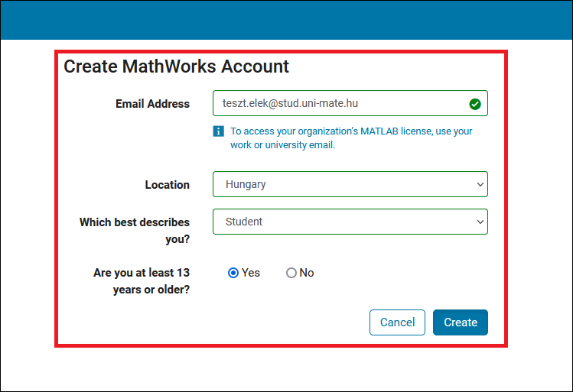Click the green checkmark validation icon
Screen dimensions: 573x392
[474, 104]
